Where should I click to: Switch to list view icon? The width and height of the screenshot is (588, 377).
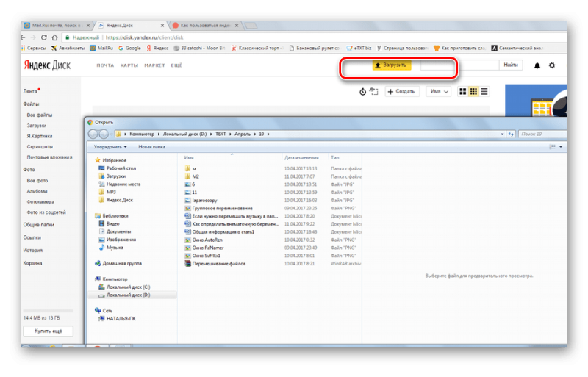click(x=484, y=92)
